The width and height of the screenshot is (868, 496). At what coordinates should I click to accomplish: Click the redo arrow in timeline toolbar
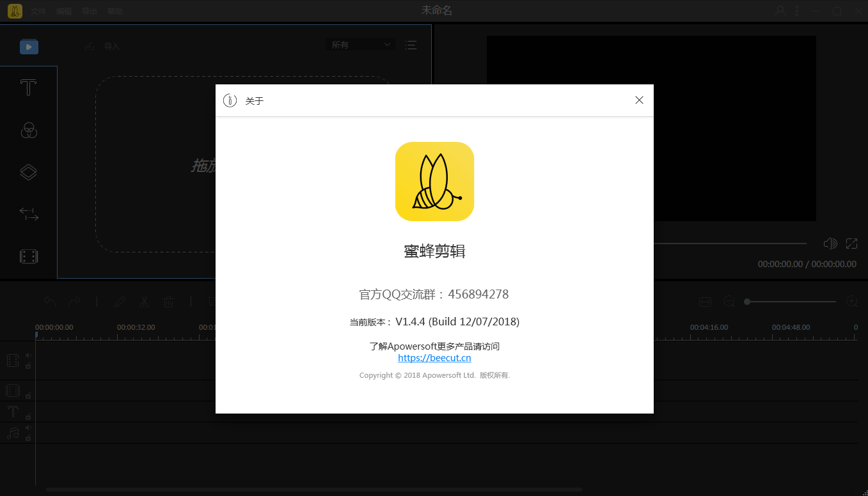[74, 302]
